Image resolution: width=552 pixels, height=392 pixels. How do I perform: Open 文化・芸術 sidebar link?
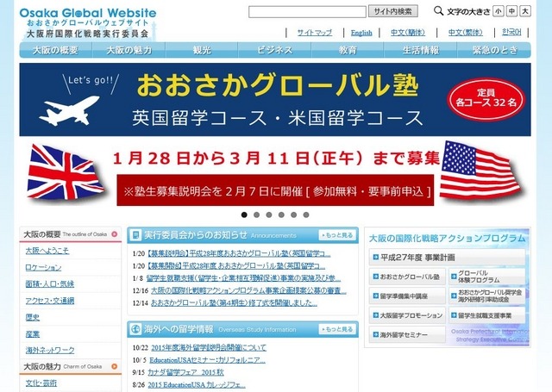click(x=41, y=383)
